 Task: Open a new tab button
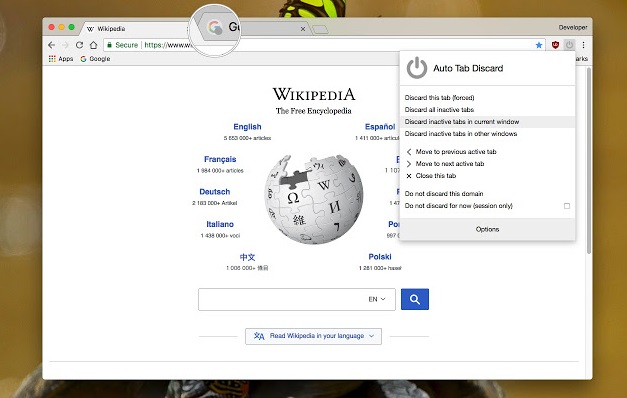(320, 29)
